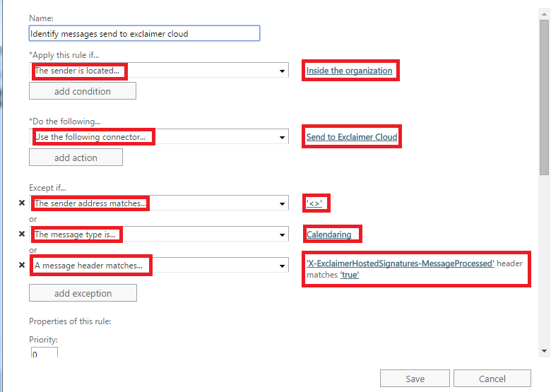Click the add exception button

point(83,293)
